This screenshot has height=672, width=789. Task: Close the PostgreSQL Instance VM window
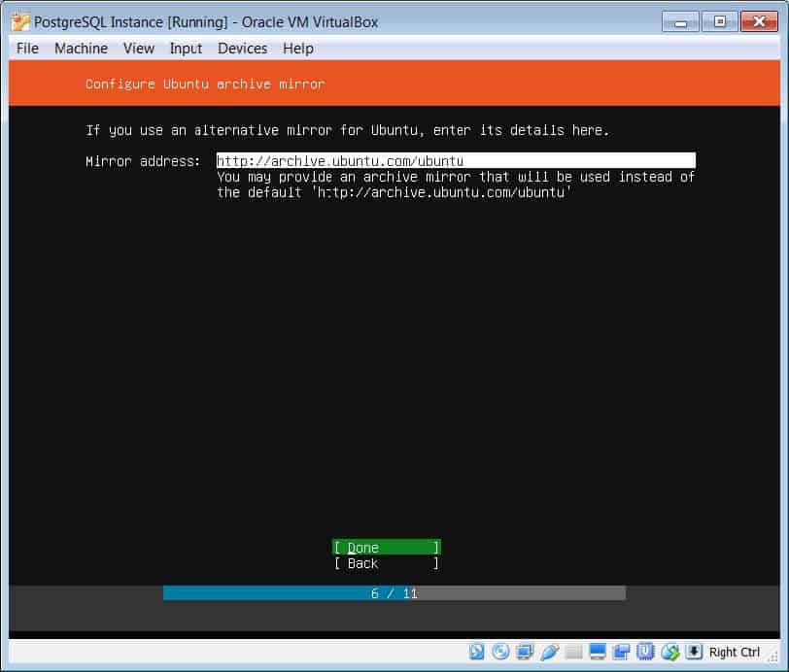[x=759, y=22]
